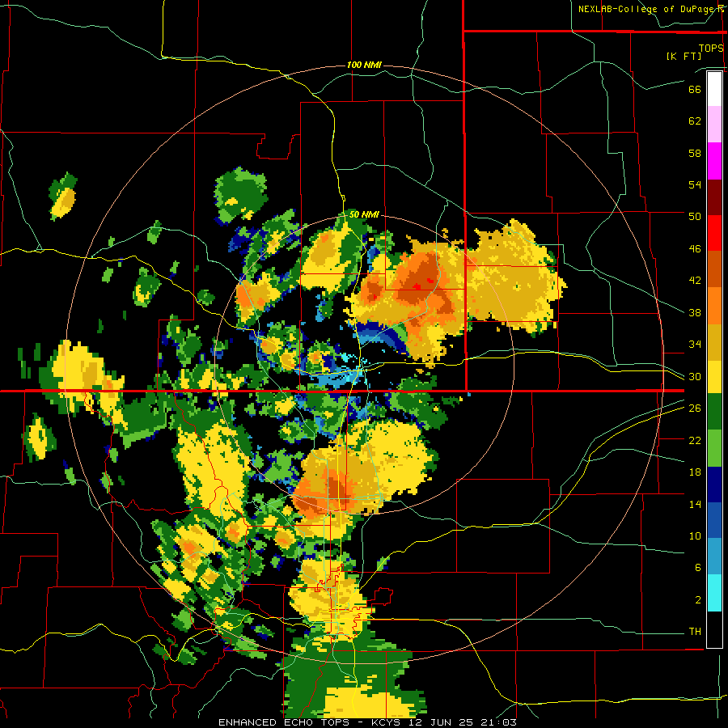Click the legend value "42"
Screen dimensions: 728x728
(x=695, y=281)
